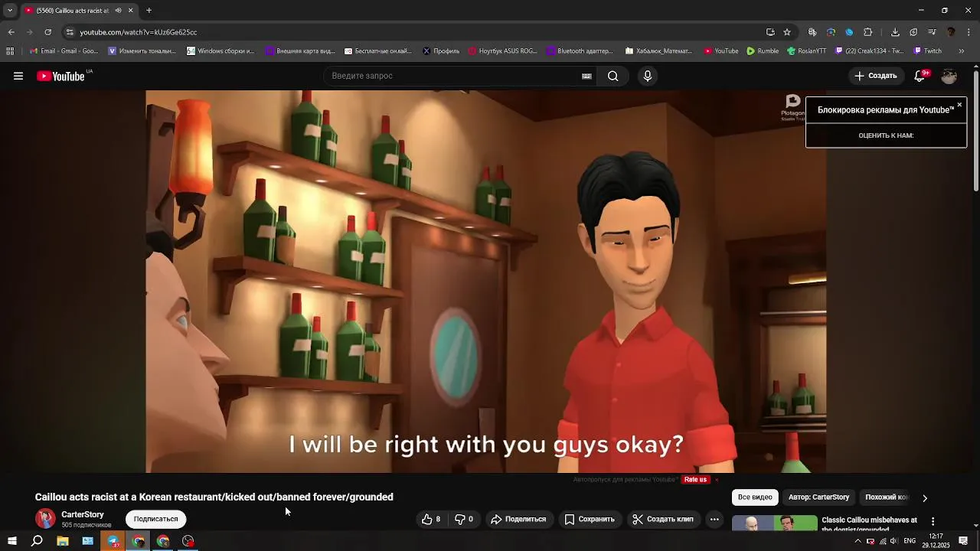Select the Все видео chip

755,497
